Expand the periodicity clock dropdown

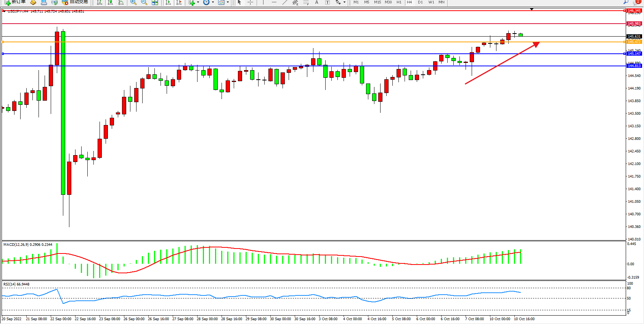(213, 2)
